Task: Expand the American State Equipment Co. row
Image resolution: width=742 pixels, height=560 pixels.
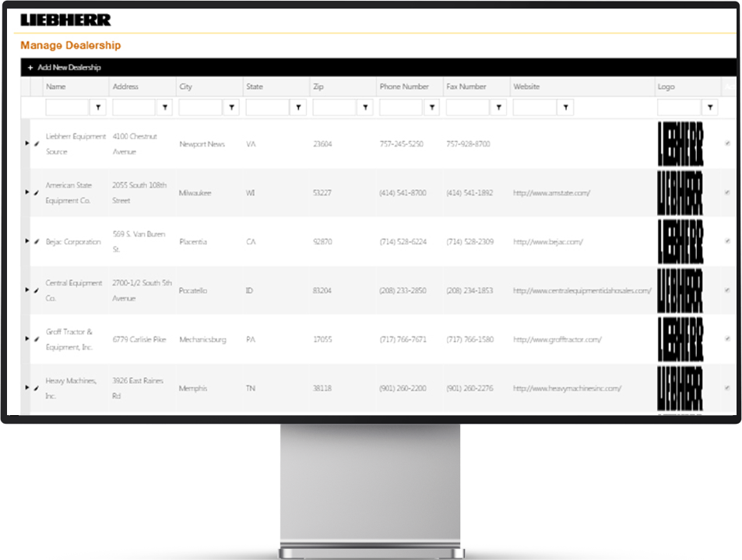Action: 26,193
